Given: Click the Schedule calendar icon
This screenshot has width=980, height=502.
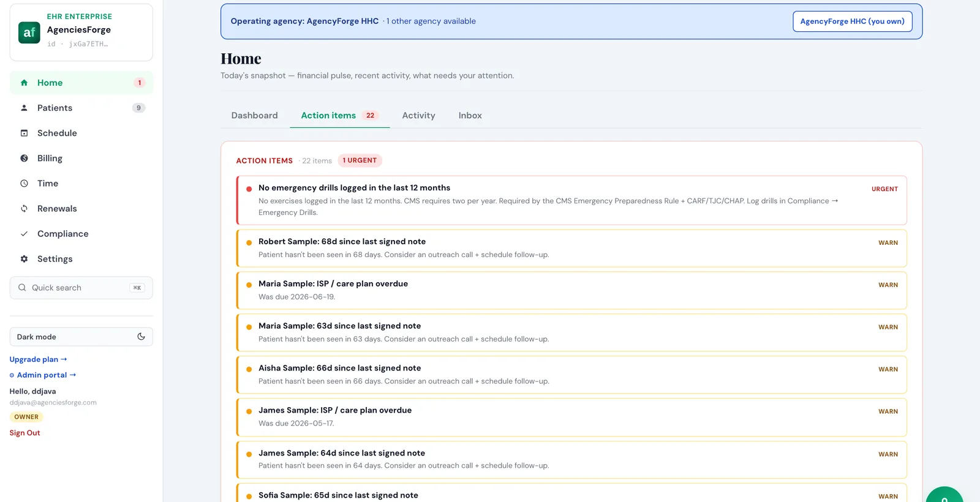Looking at the screenshot, I should [24, 133].
